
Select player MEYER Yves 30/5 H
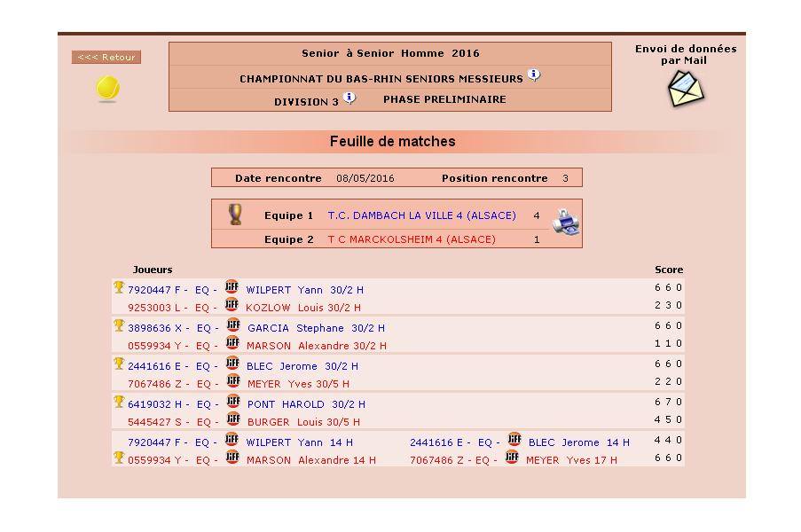click(298, 384)
